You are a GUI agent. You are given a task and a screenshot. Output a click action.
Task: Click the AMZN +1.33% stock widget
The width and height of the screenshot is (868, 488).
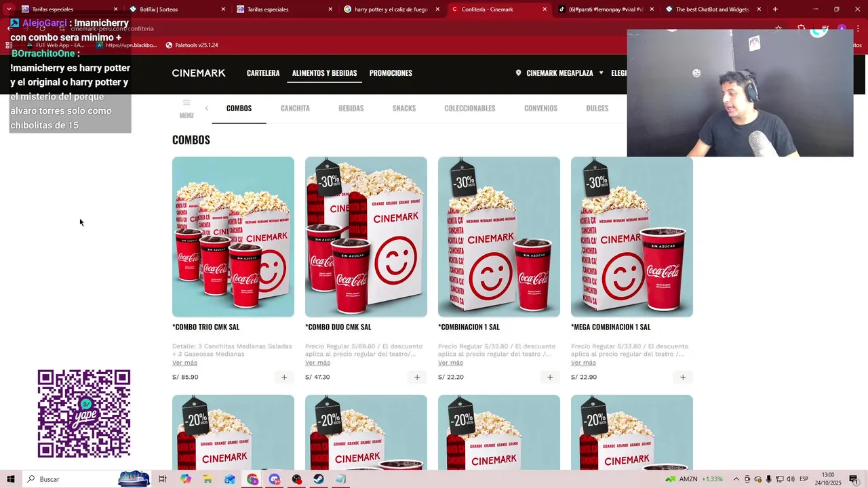[x=694, y=479]
